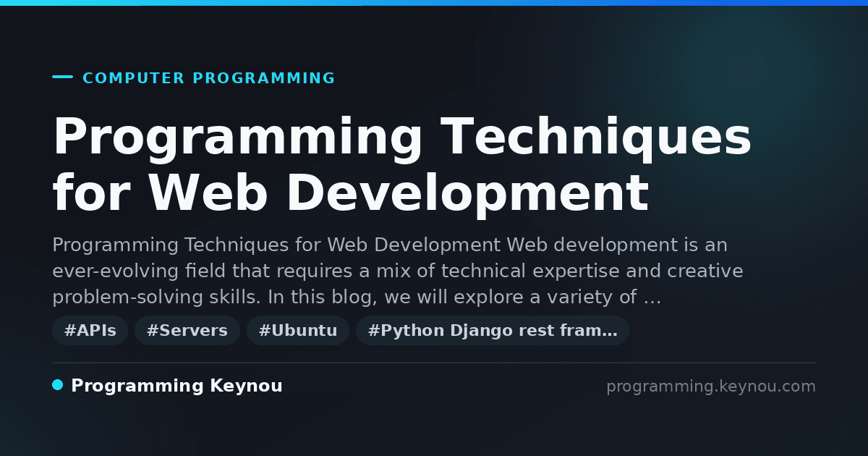The image size is (868, 456).
Task: Click the COMPUTER PROGRAMMING category label
Action: [x=209, y=78]
